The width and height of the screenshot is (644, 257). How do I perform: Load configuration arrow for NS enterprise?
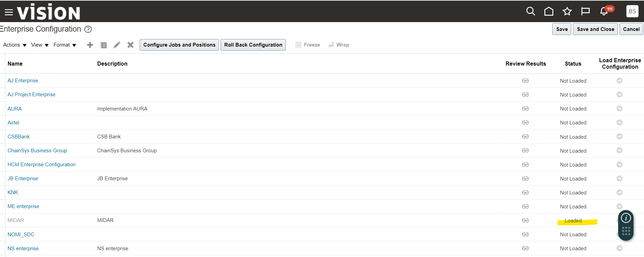pyautogui.click(x=620, y=248)
